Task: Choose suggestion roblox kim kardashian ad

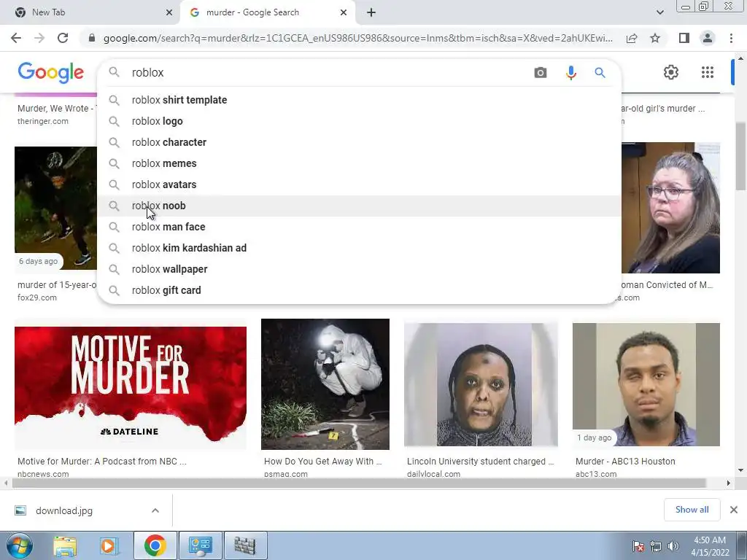Action: click(359, 248)
